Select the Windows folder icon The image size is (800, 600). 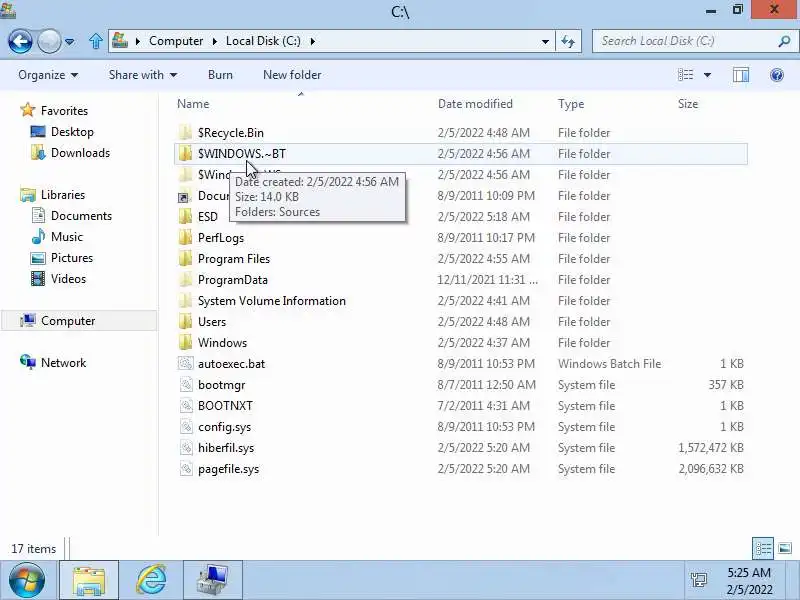tap(186, 343)
